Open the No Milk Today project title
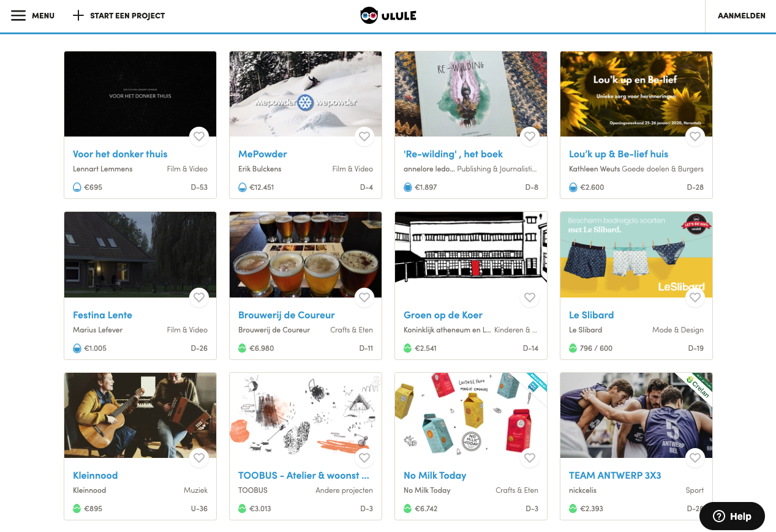This screenshot has width=776, height=532. tap(435, 476)
